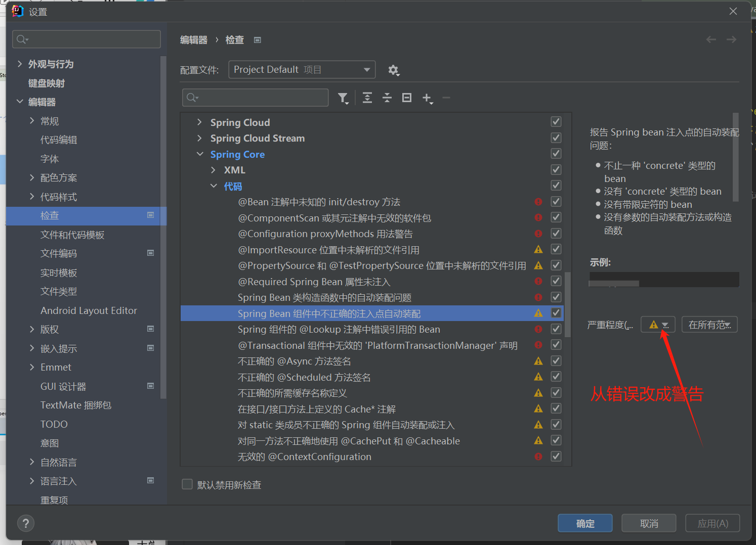Expand the 外观与行为 settings section
Image resolution: width=756 pixels, height=545 pixels.
point(20,64)
